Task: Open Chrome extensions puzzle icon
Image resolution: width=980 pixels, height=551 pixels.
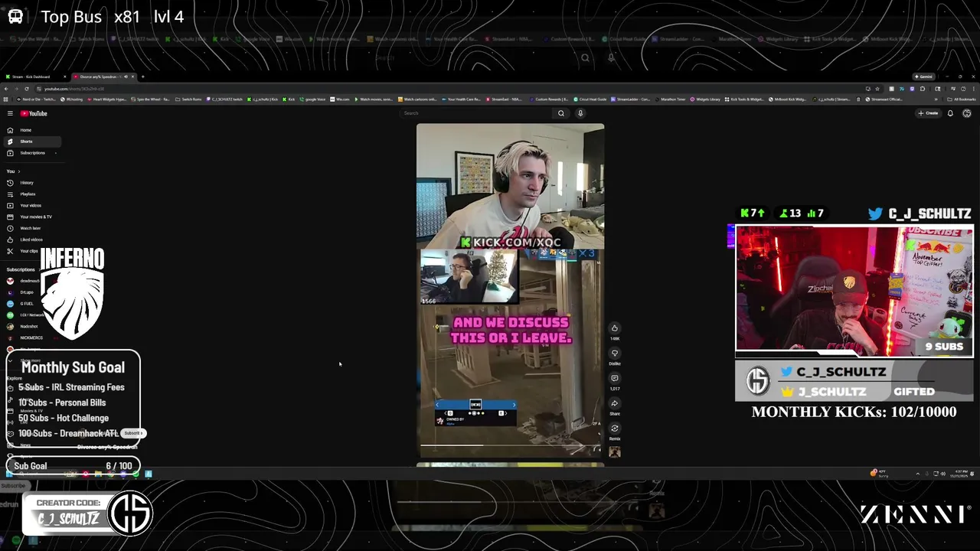Action: pos(923,89)
